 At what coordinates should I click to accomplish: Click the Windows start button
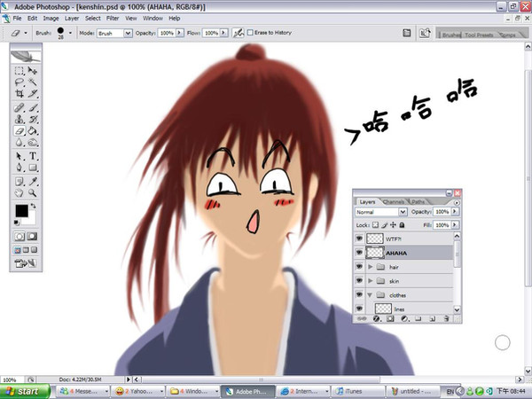[x=25, y=391]
